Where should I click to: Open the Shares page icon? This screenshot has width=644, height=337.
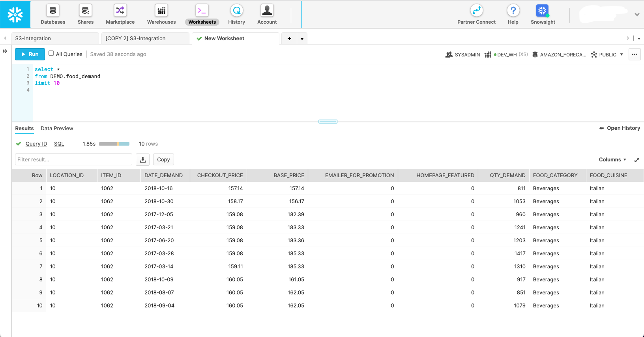coord(85,11)
